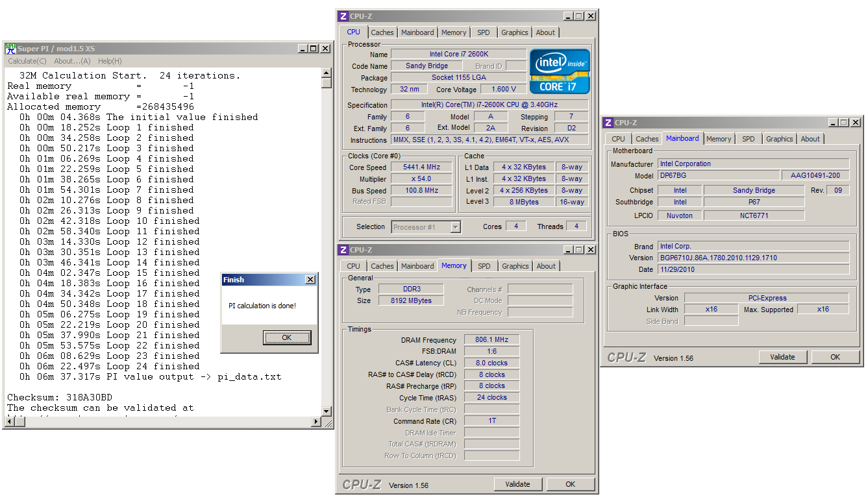Click Super PI horizontal scrollbar left arrow
868x501 pixels.
click(8, 422)
